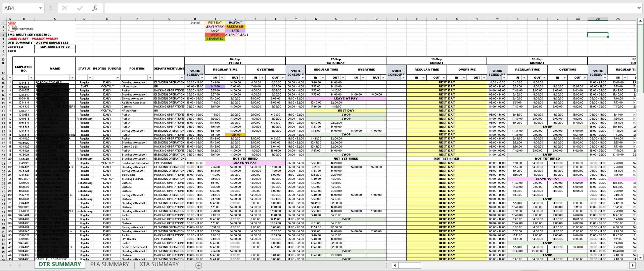The width and height of the screenshot is (644, 271).
Task: Open the Employee Subgroup filter dropdown
Action: pos(118,78)
